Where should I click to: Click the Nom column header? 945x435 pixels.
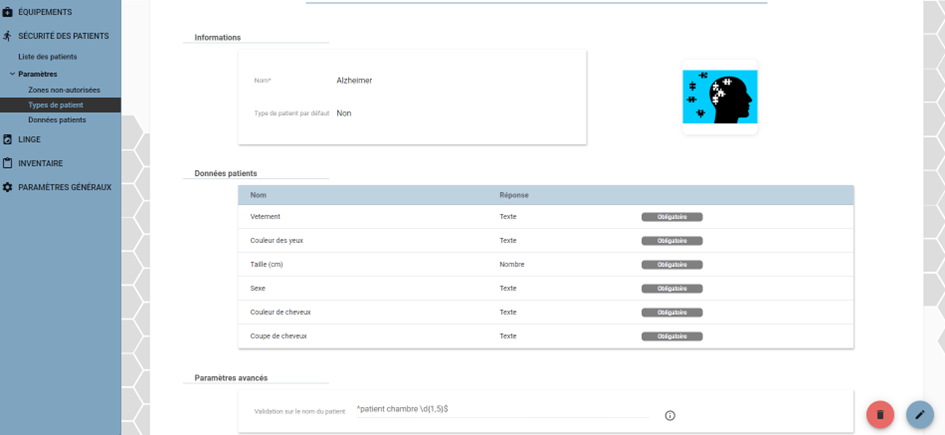point(258,195)
